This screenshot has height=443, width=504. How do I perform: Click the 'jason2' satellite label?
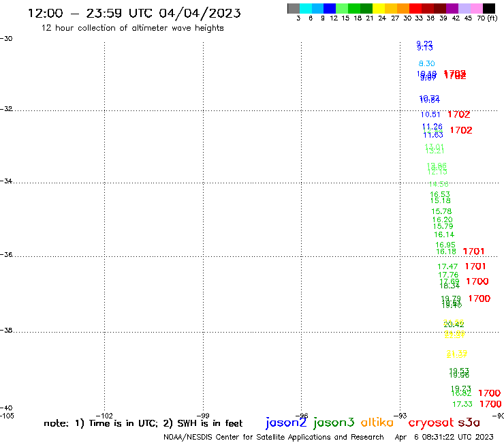point(286,423)
